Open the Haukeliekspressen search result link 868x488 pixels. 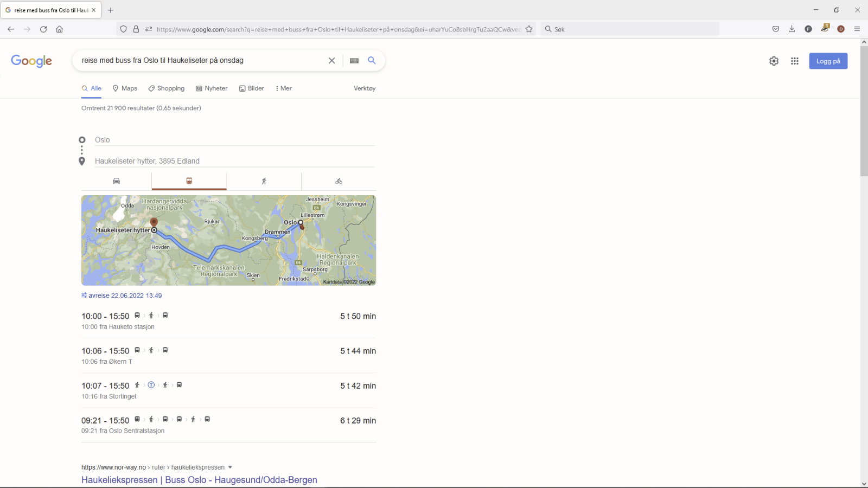(199, 480)
